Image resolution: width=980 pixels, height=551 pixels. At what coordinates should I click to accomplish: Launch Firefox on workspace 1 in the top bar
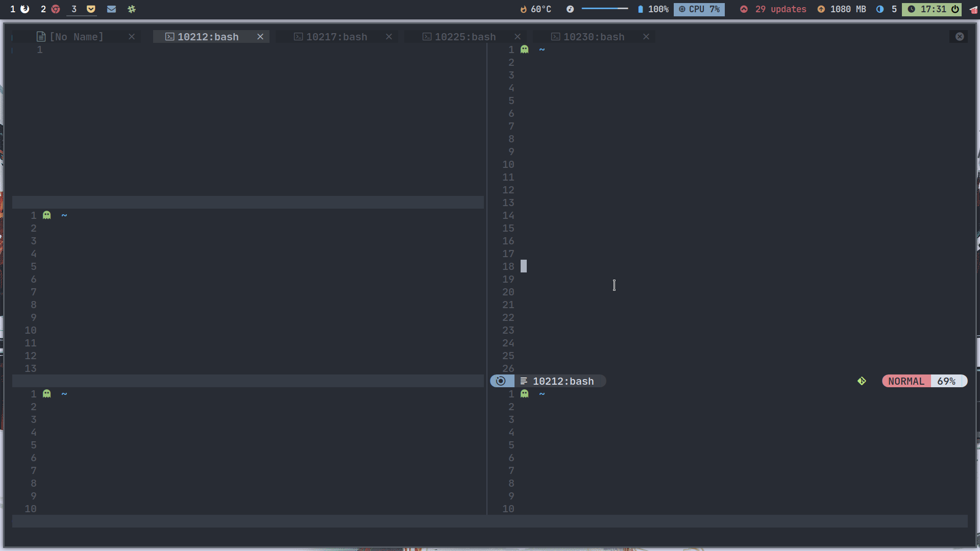click(x=24, y=9)
